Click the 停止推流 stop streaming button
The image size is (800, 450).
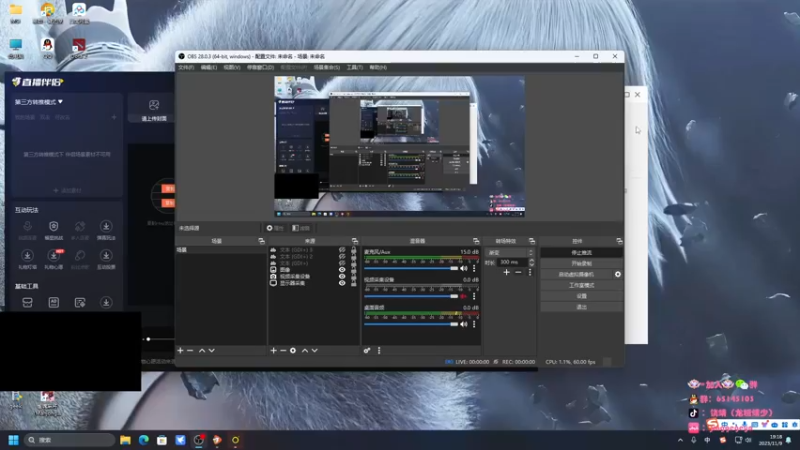(x=582, y=253)
